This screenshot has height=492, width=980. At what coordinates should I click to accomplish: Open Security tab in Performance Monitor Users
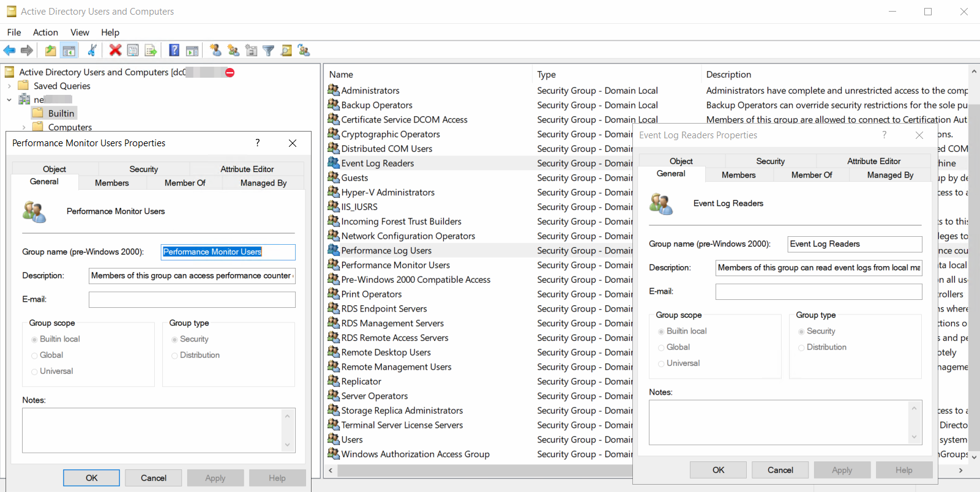coord(144,169)
